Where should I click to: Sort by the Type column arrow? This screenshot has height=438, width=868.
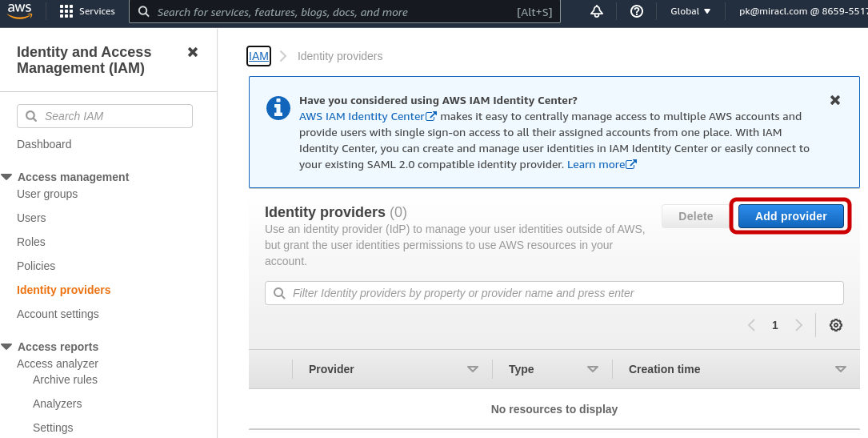click(x=593, y=369)
